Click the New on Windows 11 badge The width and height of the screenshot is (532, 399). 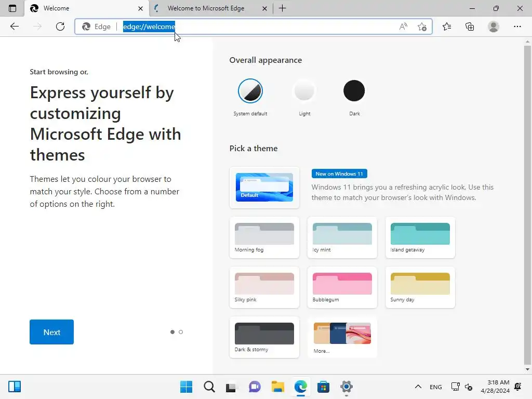(x=339, y=174)
